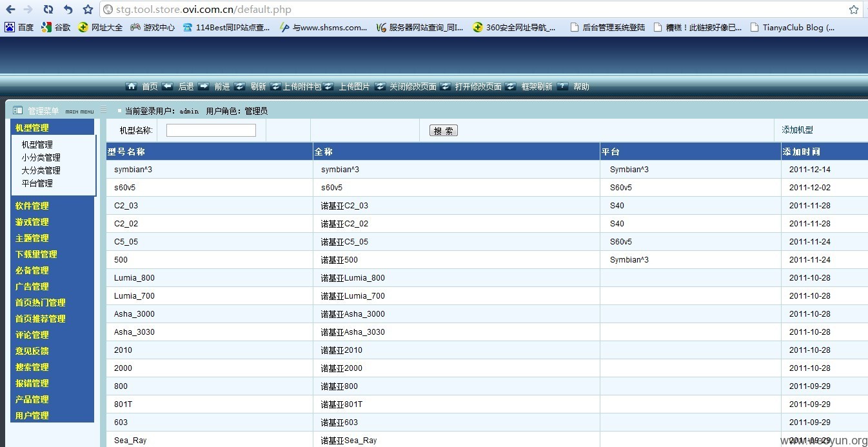The width and height of the screenshot is (868, 447).
Task: Open 网址大全 bookmark
Action: [x=100, y=28]
